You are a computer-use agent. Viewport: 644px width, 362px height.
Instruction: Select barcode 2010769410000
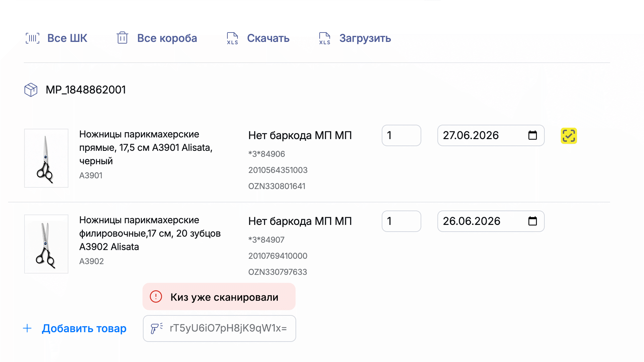point(278,256)
